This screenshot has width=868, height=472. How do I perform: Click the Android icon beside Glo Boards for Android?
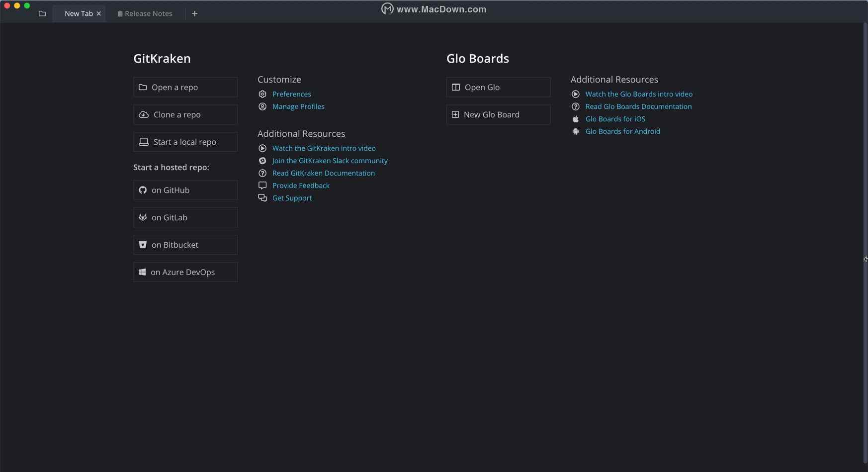pos(576,131)
